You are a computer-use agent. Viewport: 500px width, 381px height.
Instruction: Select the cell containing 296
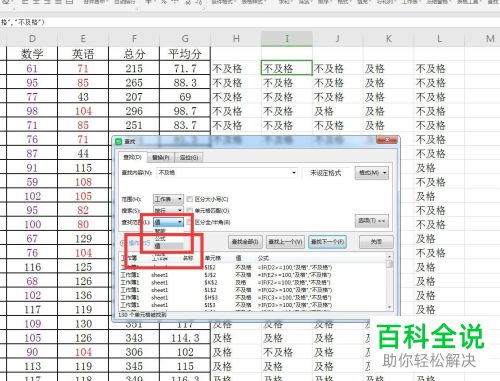(x=134, y=111)
